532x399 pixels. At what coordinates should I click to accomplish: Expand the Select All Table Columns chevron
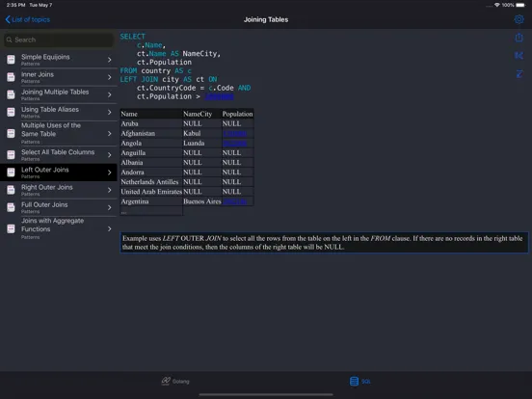[x=109, y=155]
